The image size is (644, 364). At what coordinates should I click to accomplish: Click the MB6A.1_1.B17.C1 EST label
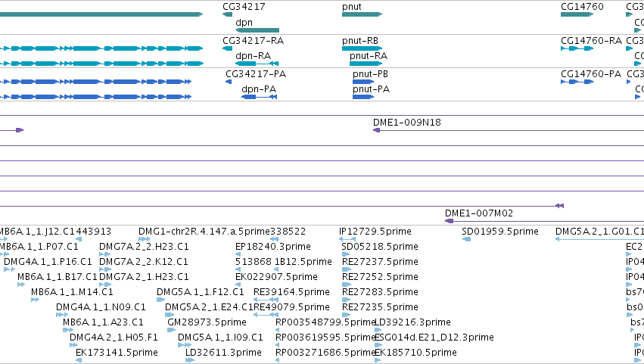[x=57, y=277]
